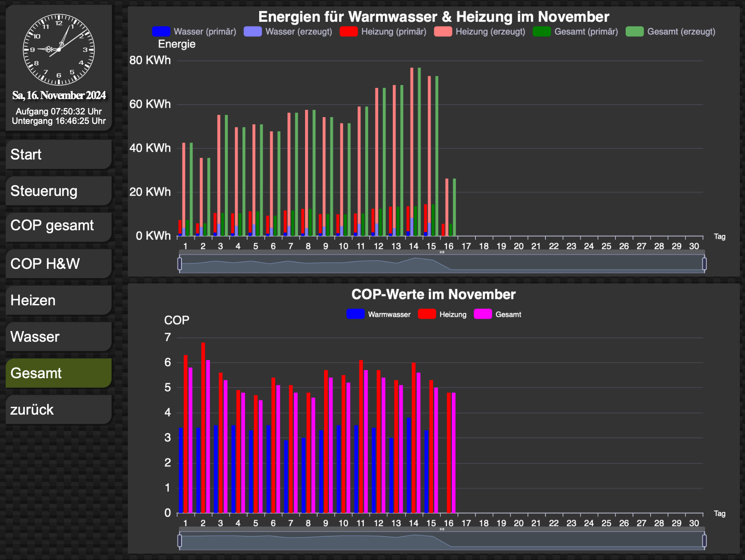Switch to the Heizen view
Viewport: 745px width, 560px height.
(x=59, y=300)
